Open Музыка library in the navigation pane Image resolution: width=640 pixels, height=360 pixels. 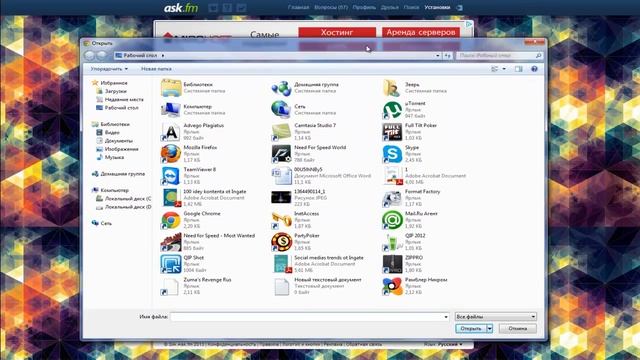pyautogui.click(x=114, y=157)
